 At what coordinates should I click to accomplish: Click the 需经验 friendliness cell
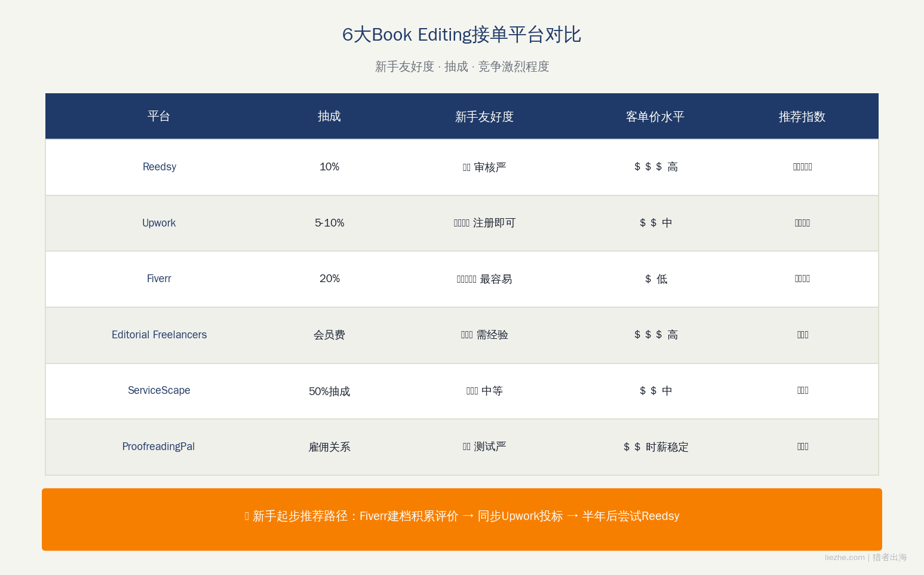pyautogui.click(x=484, y=335)
